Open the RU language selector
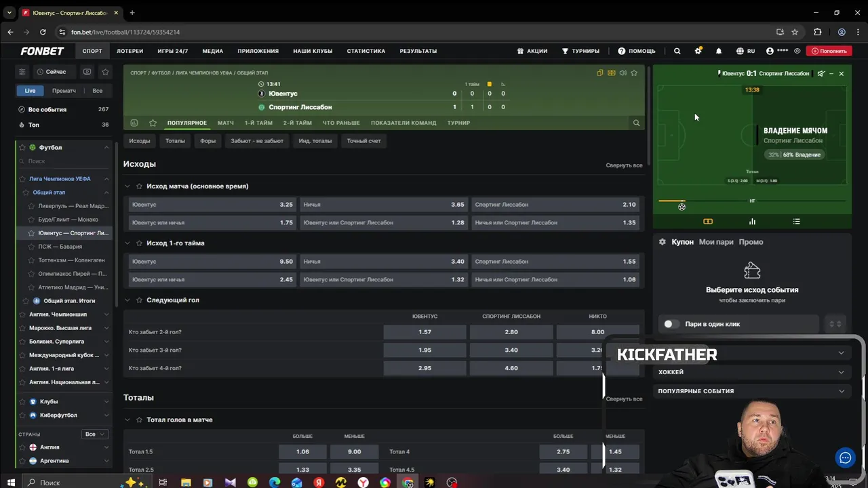 point(746,51)
